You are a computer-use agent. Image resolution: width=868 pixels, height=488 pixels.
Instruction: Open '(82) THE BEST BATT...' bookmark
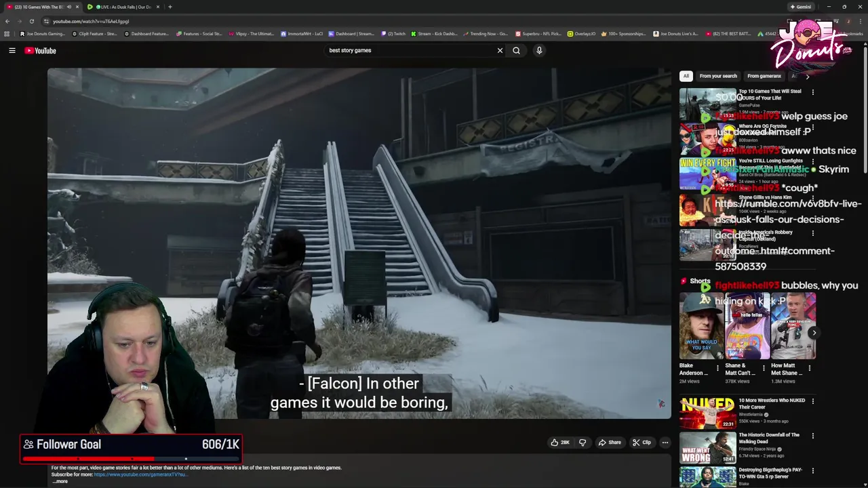(x=728, y=33)
